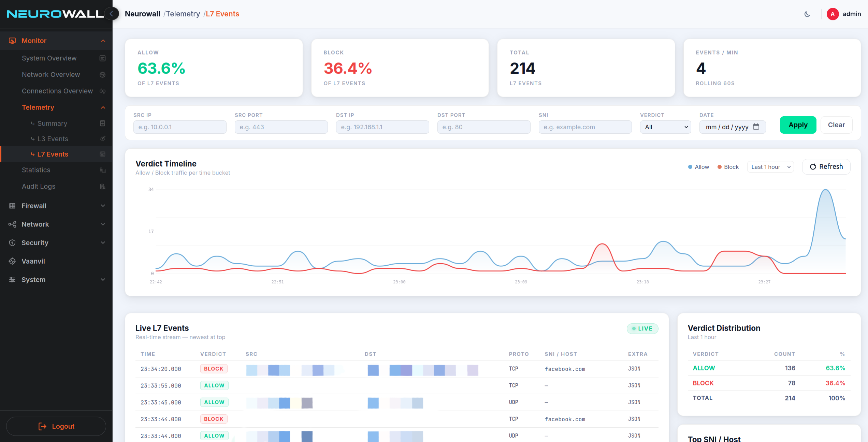Focus the SRC PORT filter field
The image size is (868, 442).
281,127
